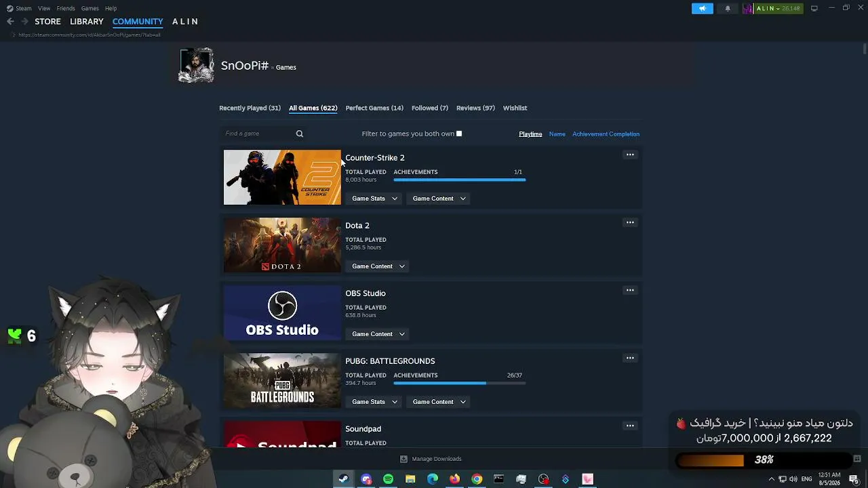Open the Friends menu
This screenshot has height=488, width=868.
[66, 8]
